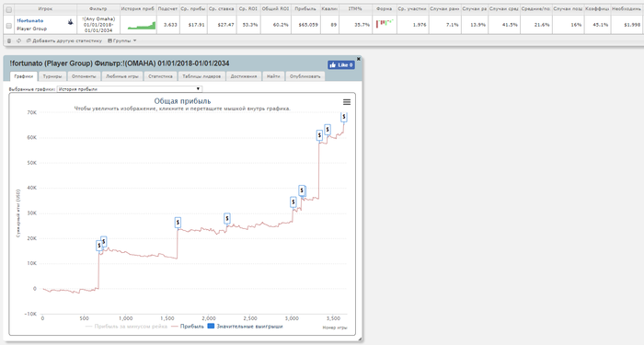Sort by the Прибыль column header

[x=305, y=8]
